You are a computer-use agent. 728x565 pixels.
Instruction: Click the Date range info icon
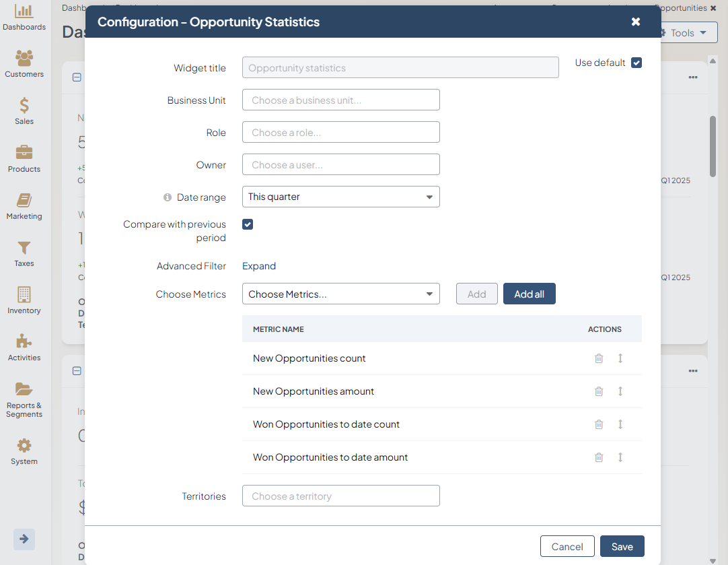tap(168, 197)
